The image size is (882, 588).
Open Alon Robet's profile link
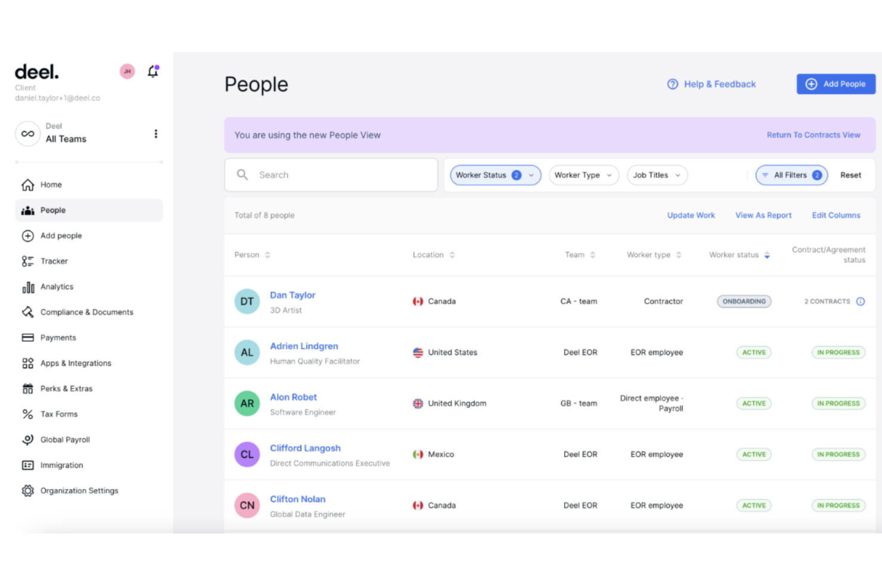click(x=293, y=397)
